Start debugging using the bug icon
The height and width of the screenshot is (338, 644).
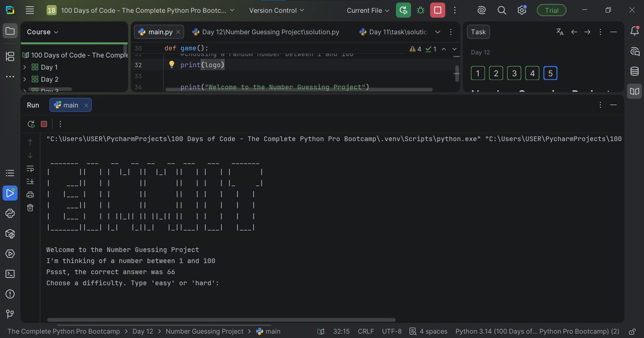tap(420, 10)
